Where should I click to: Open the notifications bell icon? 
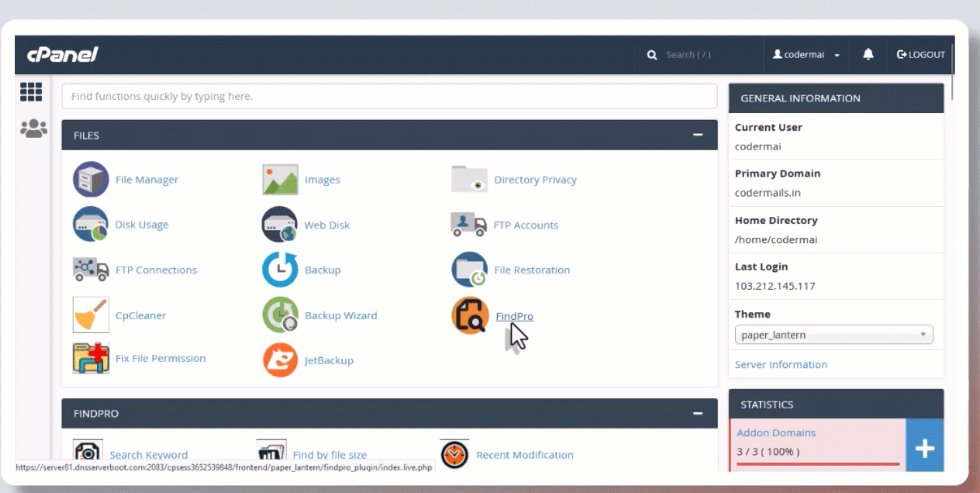pyautogui.click(x=869, y=55)
